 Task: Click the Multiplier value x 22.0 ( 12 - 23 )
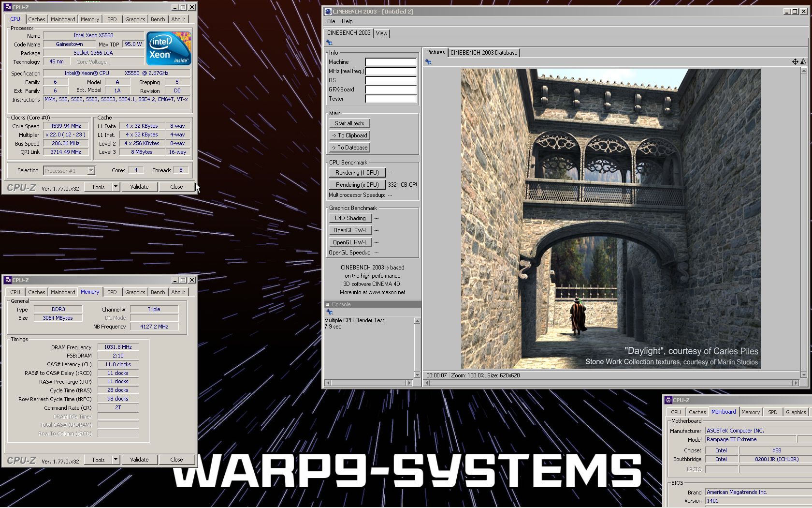(66, 134)
